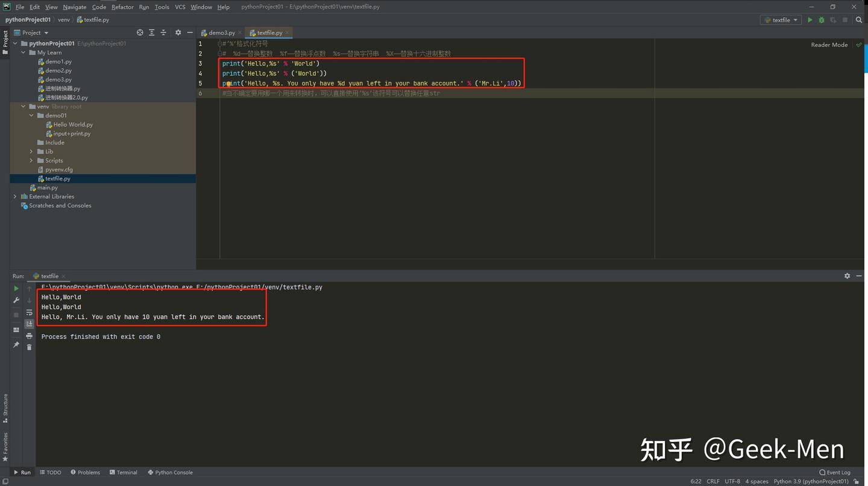Start debugging with the bug icon
This screenshot has width=868, height=486.
pos(821,20)
